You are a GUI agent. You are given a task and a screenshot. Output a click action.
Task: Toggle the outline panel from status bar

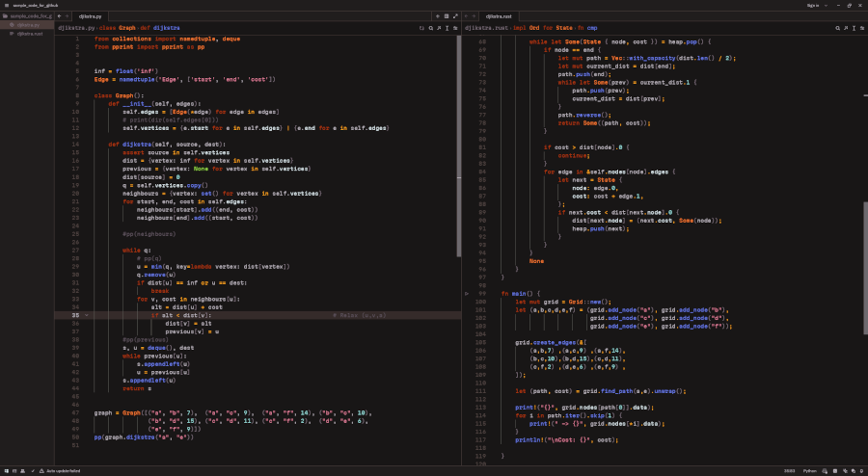(x=14, y=471)
